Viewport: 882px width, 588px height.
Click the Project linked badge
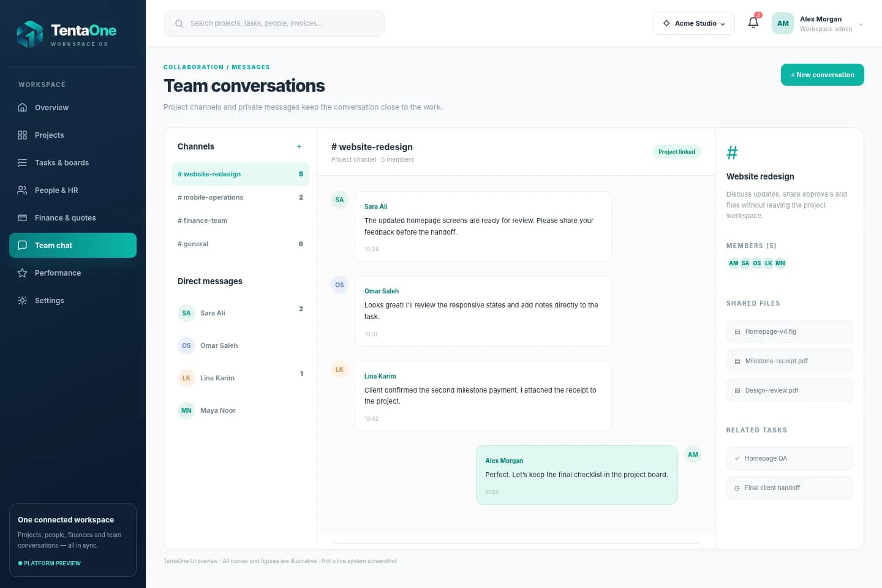677,152
